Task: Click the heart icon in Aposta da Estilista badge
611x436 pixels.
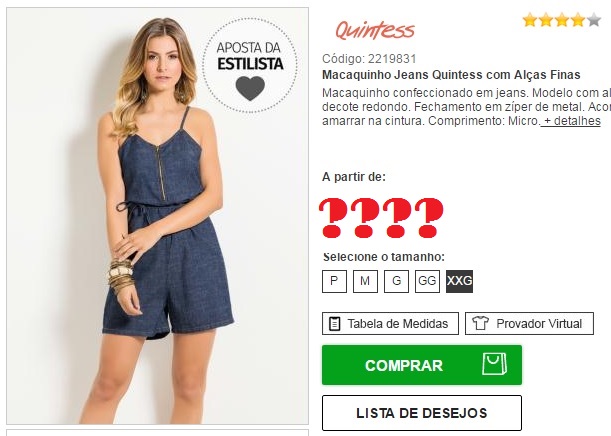Action: click(250, 88)
